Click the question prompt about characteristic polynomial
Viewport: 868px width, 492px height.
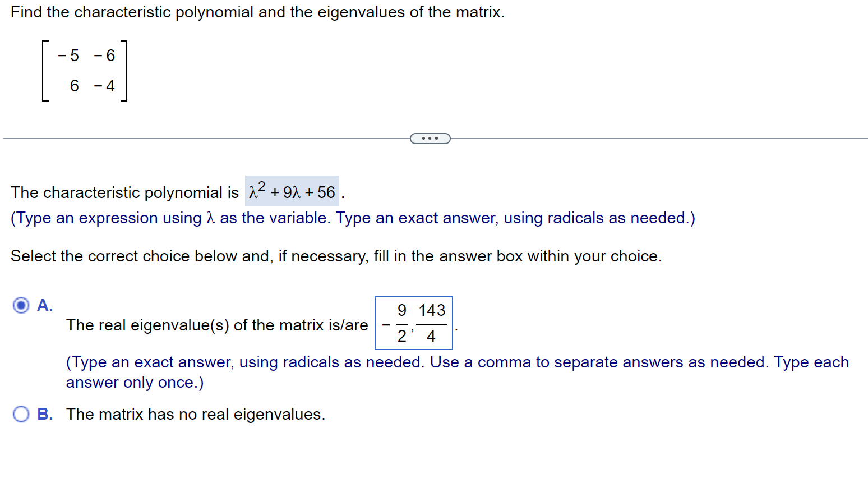pos(256,12)
